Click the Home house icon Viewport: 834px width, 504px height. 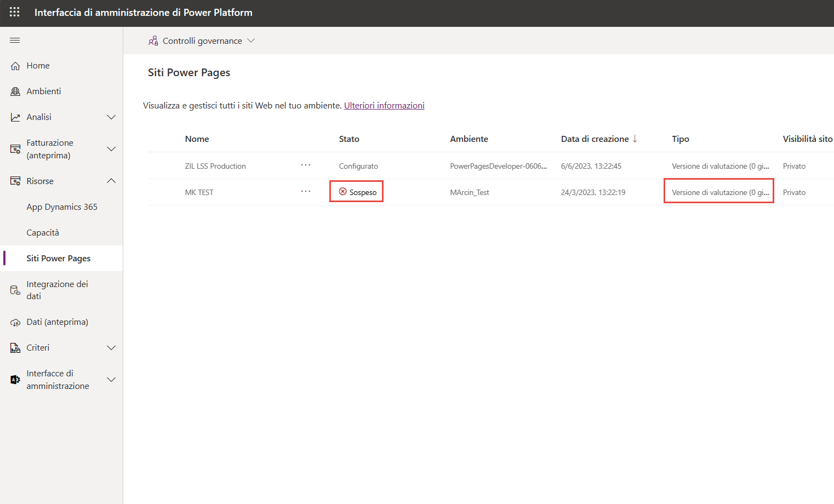click(x=15, y=66)
